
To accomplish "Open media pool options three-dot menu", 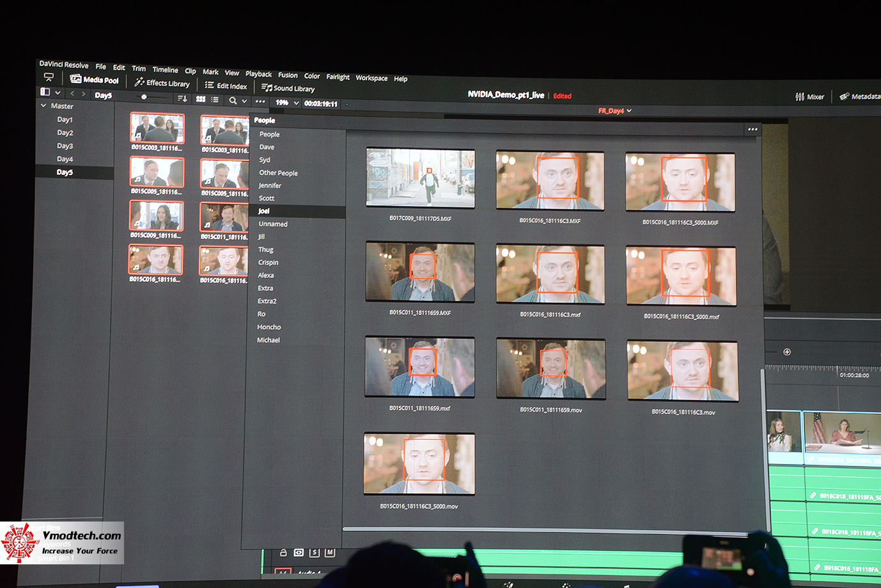I will pos(260,101).
